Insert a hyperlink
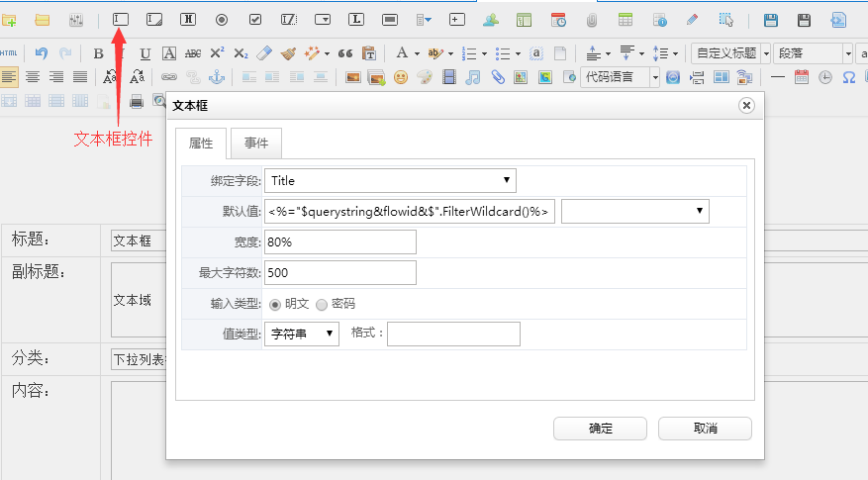 (x=169, y=77)
